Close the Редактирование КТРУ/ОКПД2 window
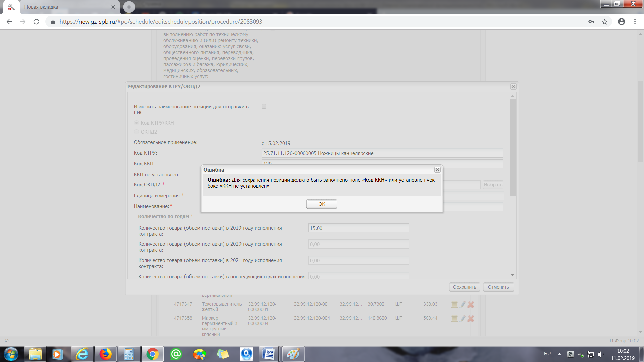The width and height of the screenshot is (644, 362). [x=513, y=87]
